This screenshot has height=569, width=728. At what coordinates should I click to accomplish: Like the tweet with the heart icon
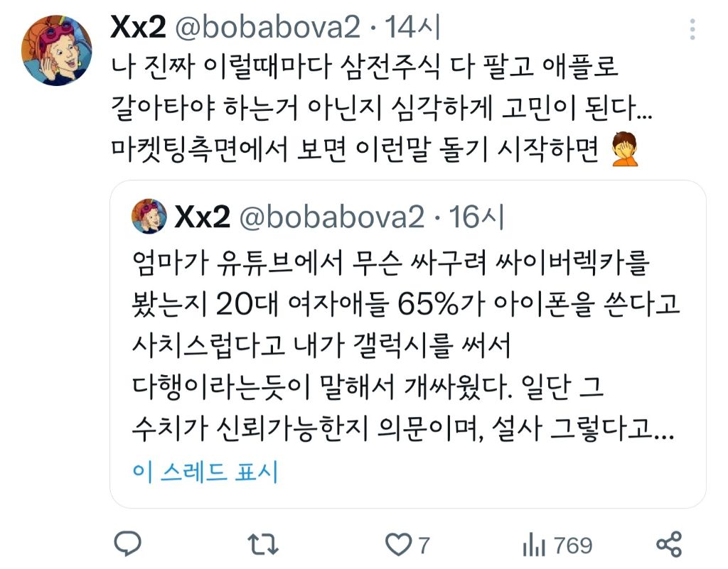(398, 544)
